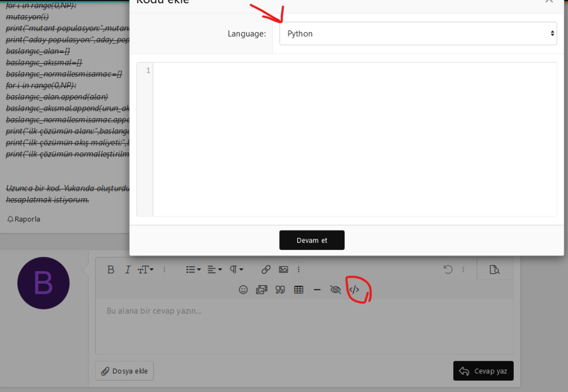Click text "baslangıc_alan.append(alan)" in post
This screenshot has height=392, width=568.
[57, 97]
